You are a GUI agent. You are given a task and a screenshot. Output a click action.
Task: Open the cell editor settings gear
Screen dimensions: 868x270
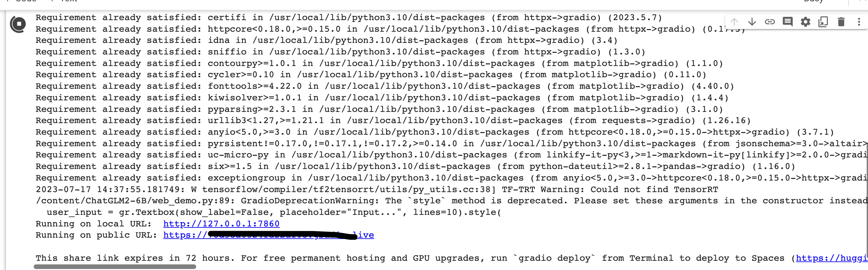805,22
